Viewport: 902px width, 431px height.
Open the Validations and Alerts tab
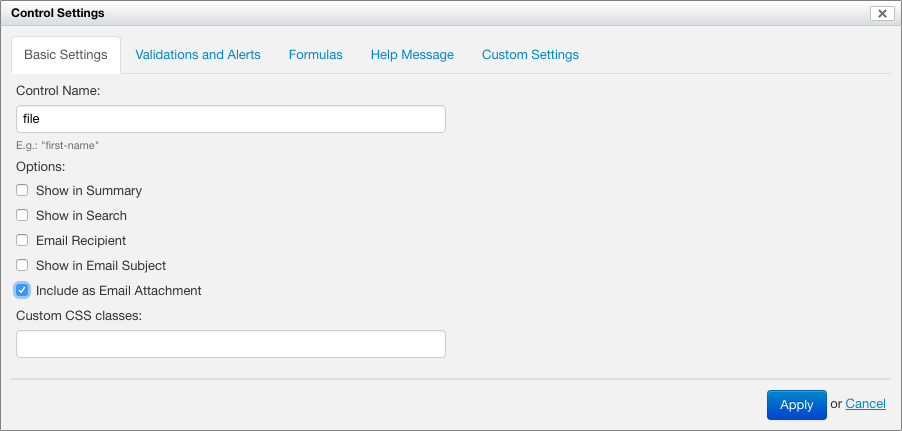(x=198, y=55)
